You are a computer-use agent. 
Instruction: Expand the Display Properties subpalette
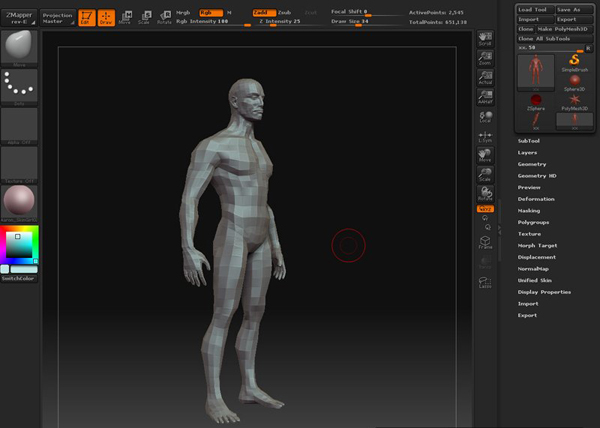[544, 292]
